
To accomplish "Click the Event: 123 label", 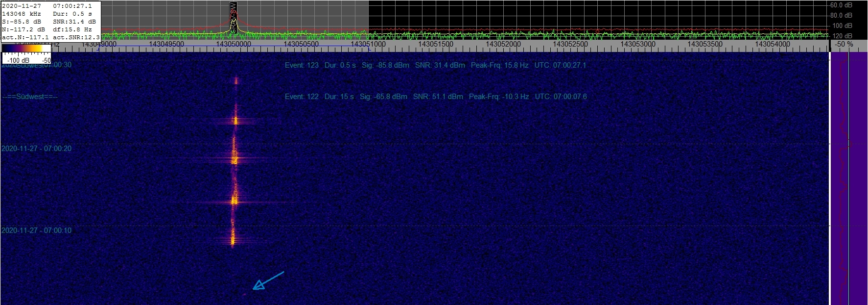I will click(x=302, y=65).
